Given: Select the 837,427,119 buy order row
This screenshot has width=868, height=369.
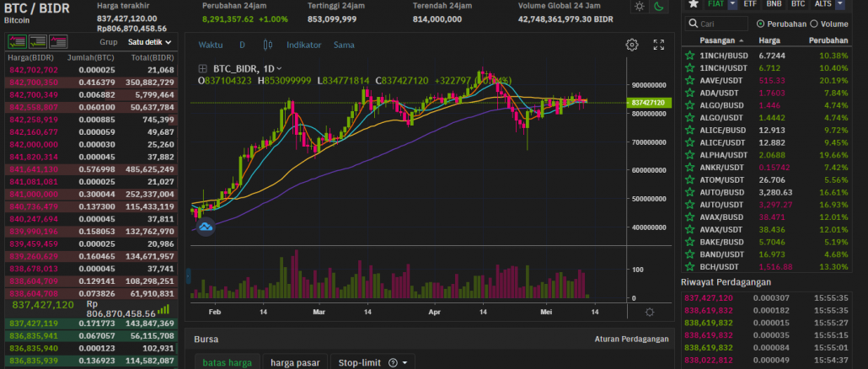Looking at the screenshot, I should (91, 323).
